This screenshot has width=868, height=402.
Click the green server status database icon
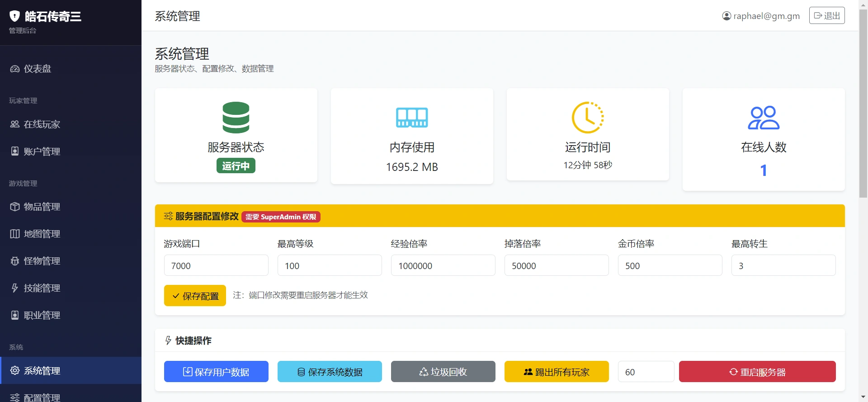pyautogui.click(x=236, y=118)
